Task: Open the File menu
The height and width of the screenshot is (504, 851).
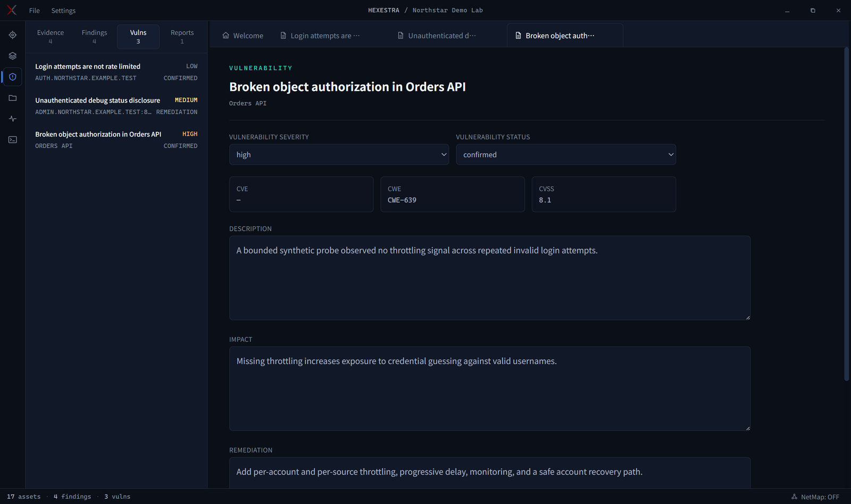Action: tap(35, 11)
